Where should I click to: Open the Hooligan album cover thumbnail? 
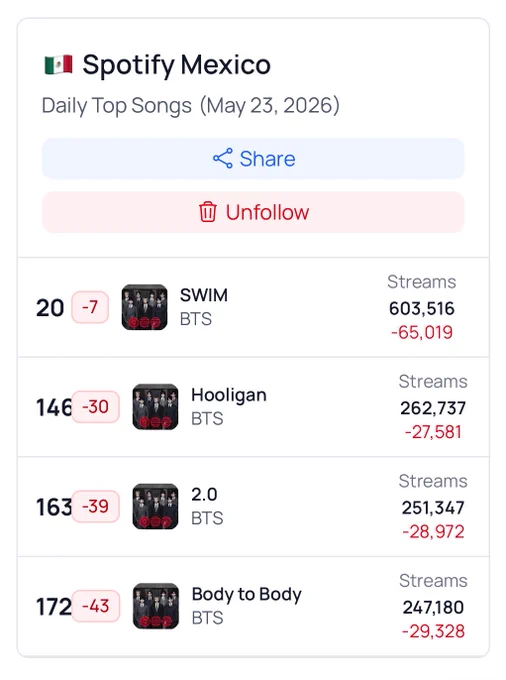[155, 407]
